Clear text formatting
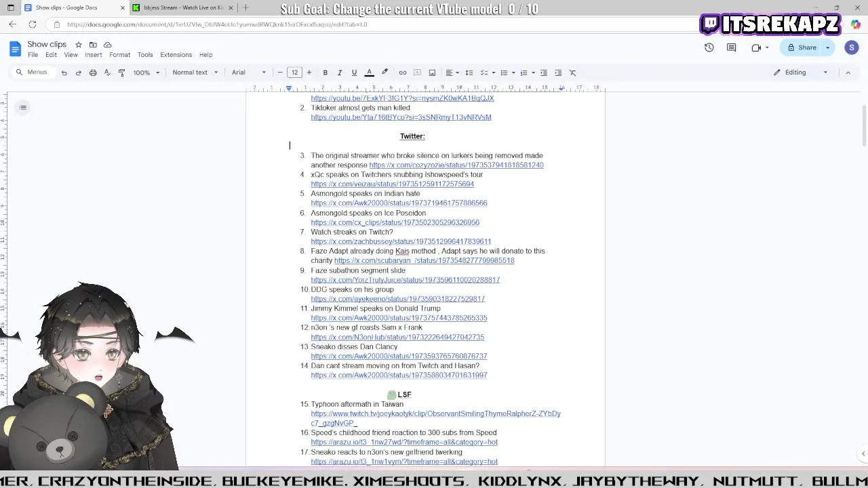Image resolution: width=868 pixels, height=488 pixels. [x=572, y=73]
